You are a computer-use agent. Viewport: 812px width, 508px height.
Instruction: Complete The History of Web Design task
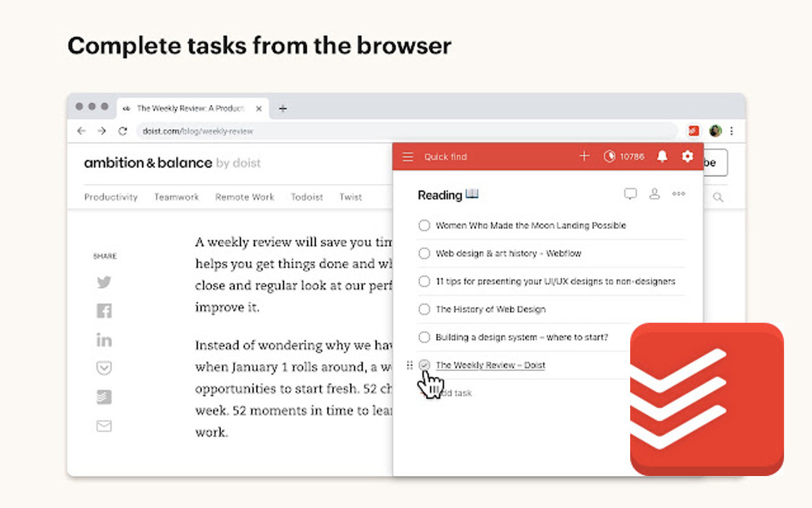coord(424,309)
